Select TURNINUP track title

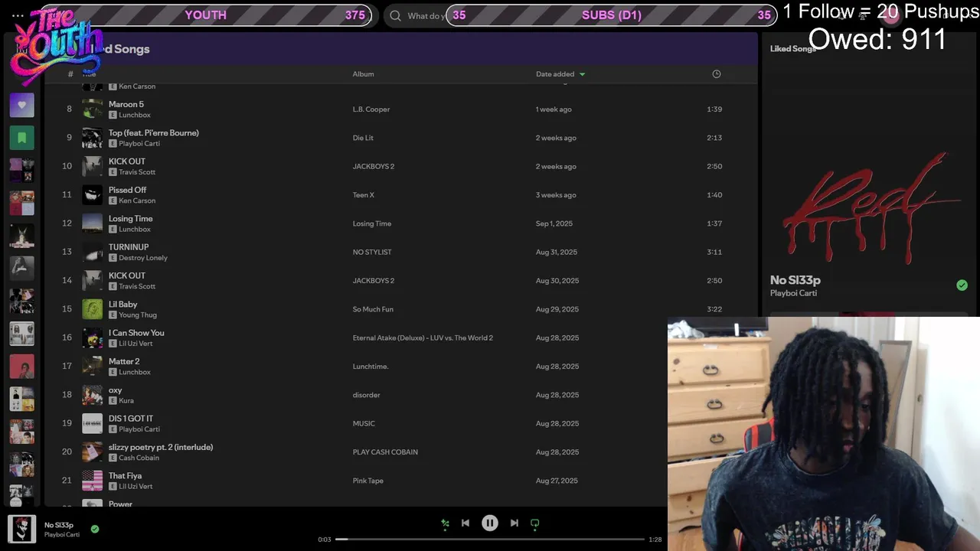coord(129,247)
